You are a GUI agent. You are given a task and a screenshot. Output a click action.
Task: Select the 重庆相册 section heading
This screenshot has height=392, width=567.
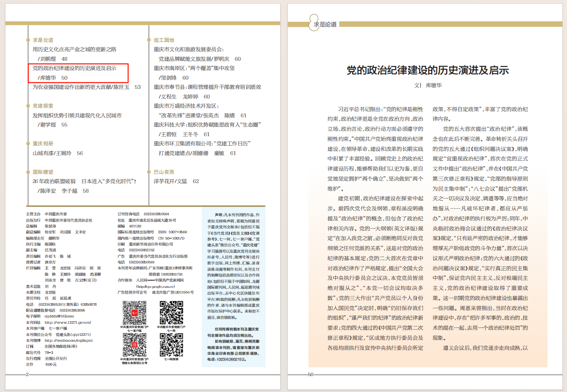pos(43,144)
